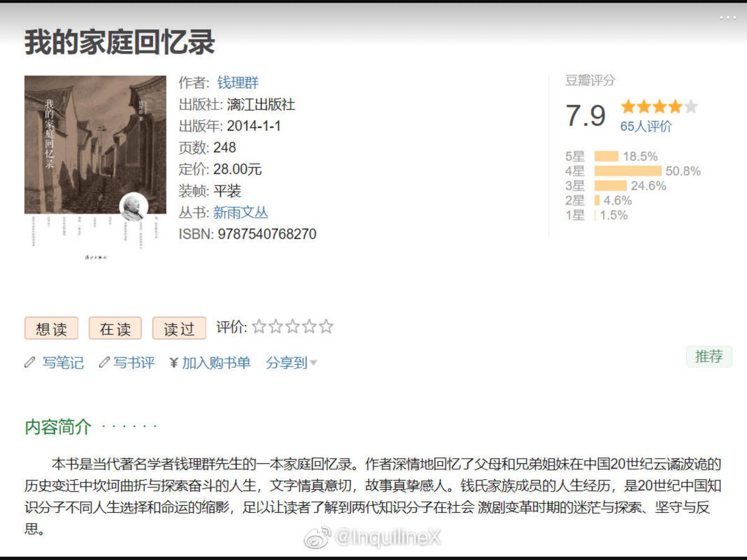
Task: Click the book title 我的家庭回忆录
Action: point(120,42)
